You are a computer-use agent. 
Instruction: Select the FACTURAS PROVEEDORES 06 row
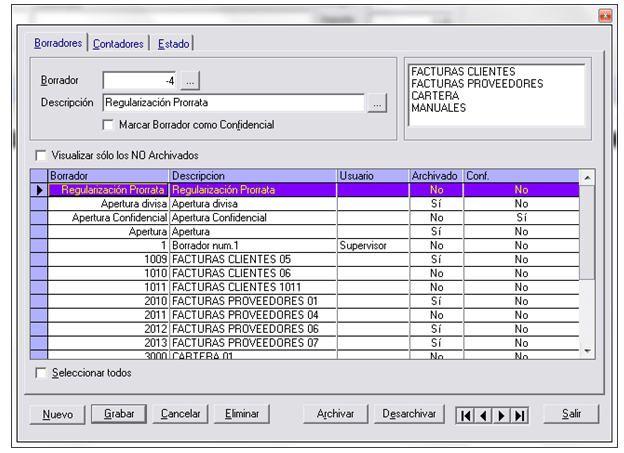point(314,329)
